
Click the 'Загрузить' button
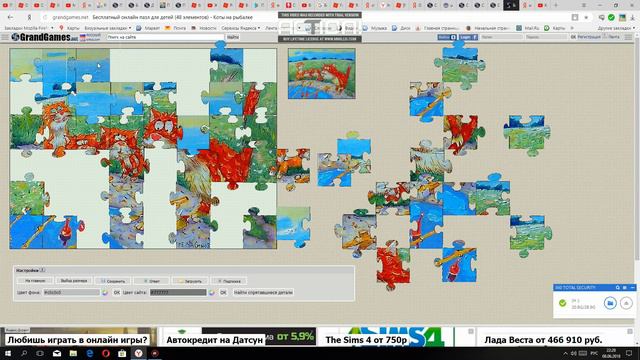click(190, 281)
